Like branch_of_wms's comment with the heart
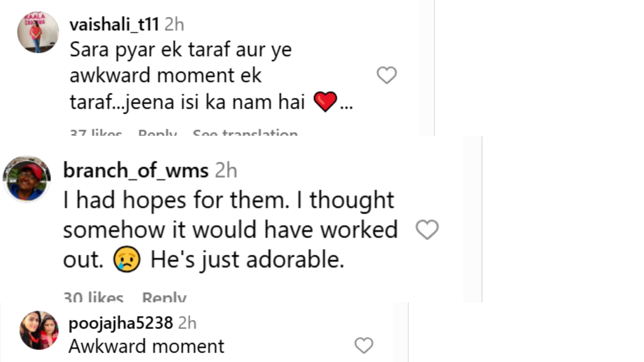This screenshot has width=644, height=362. [x=427, y=230]
